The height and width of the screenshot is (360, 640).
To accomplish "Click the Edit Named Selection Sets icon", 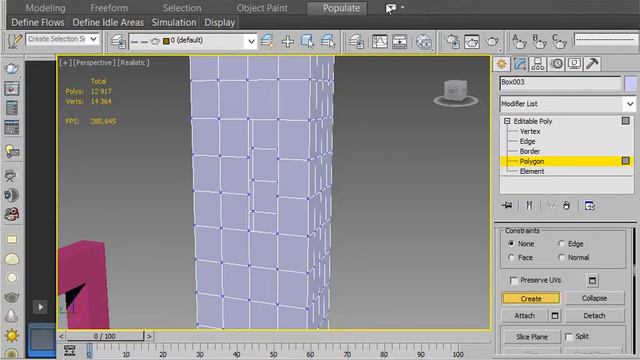I will click(x=14, y=41).
